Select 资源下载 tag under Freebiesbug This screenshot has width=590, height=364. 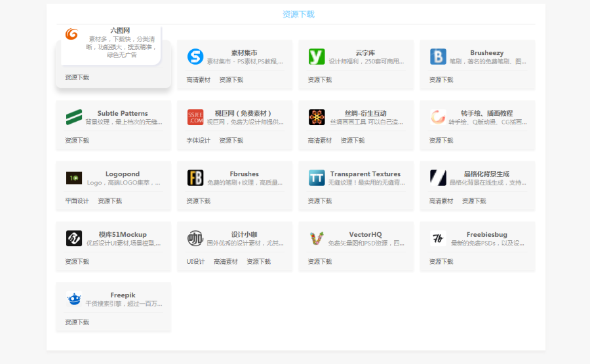441,262
